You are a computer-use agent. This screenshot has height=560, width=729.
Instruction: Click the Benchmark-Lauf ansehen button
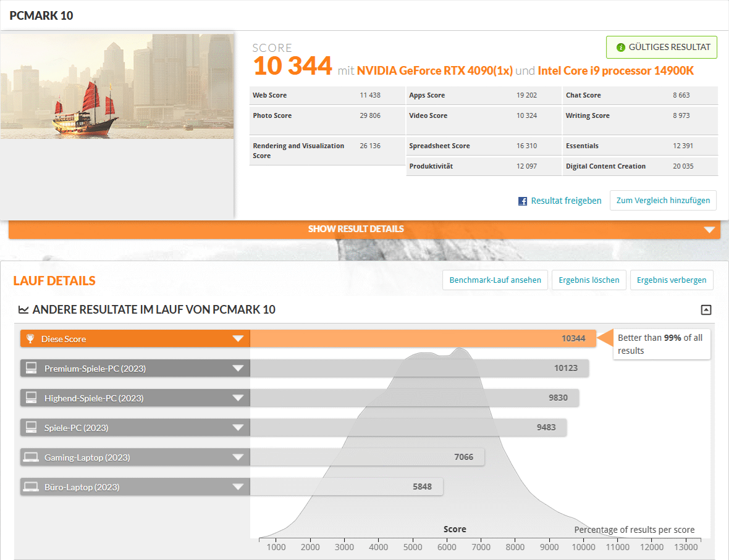(495, 280)
